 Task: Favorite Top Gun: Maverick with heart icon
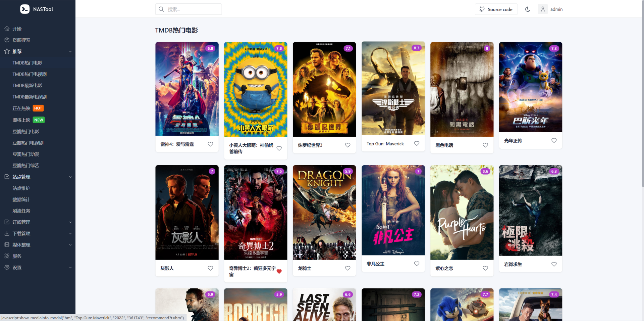(417, 143)
